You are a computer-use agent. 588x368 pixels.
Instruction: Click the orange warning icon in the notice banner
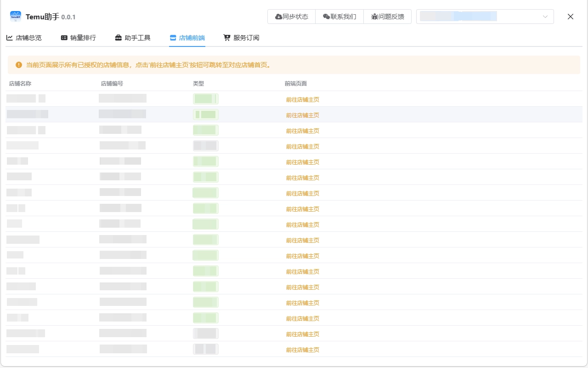19,65
